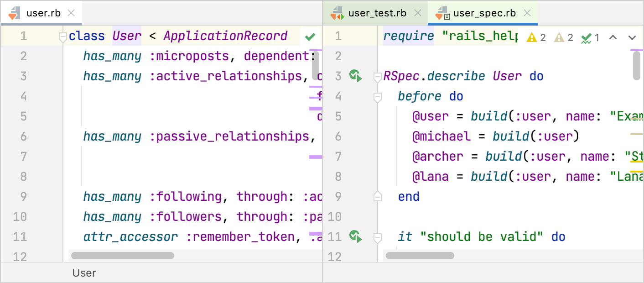Click horizontal scrollbar in user.rb editor

point(123,256)
